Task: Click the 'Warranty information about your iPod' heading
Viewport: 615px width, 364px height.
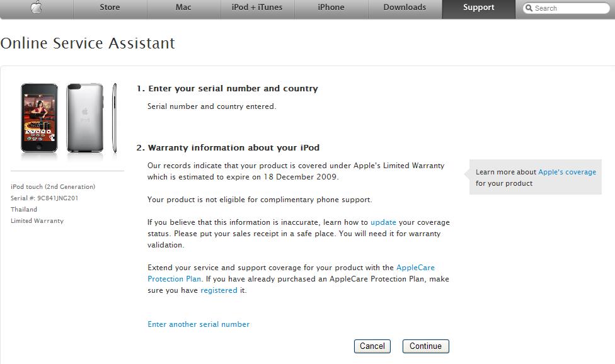Action: click(234, 148)
